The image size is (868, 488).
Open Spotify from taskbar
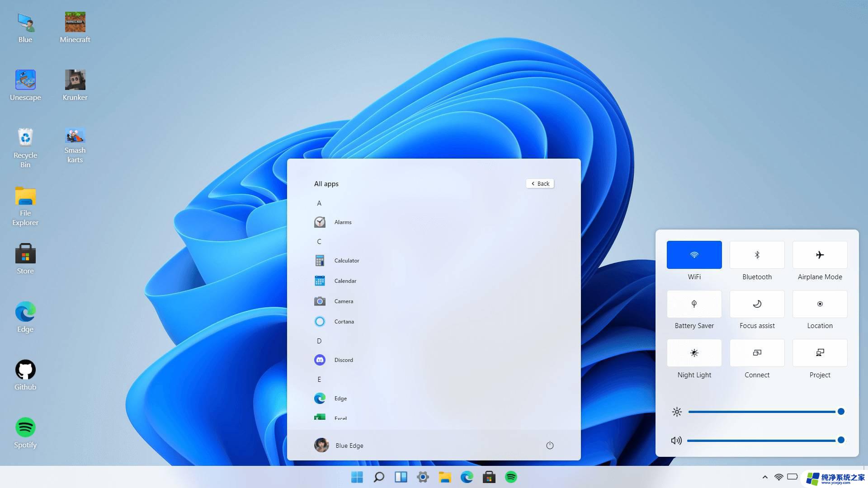(511, 477)
